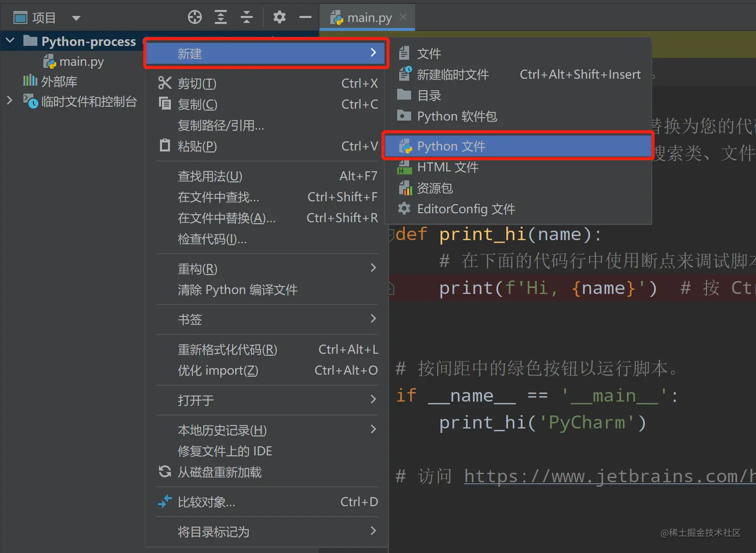Open the 新建 submenu entry

click(x=266, y=53)
